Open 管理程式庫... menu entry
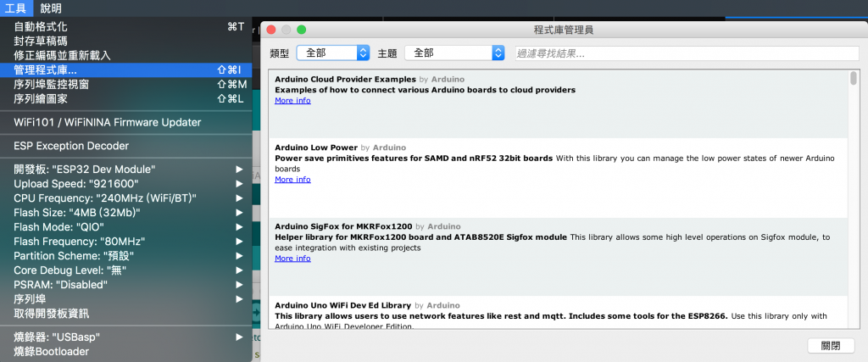The height and width of the screenshot is (362, 868). click(126, 70)
